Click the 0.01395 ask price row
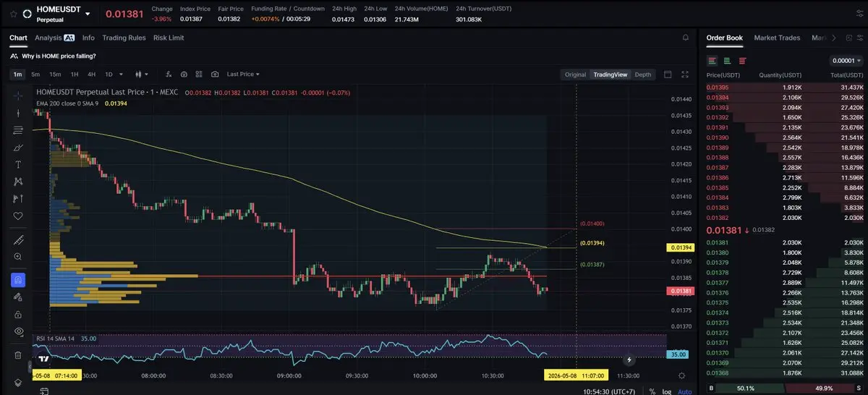The image size is (868, 395). click(785, 88)
